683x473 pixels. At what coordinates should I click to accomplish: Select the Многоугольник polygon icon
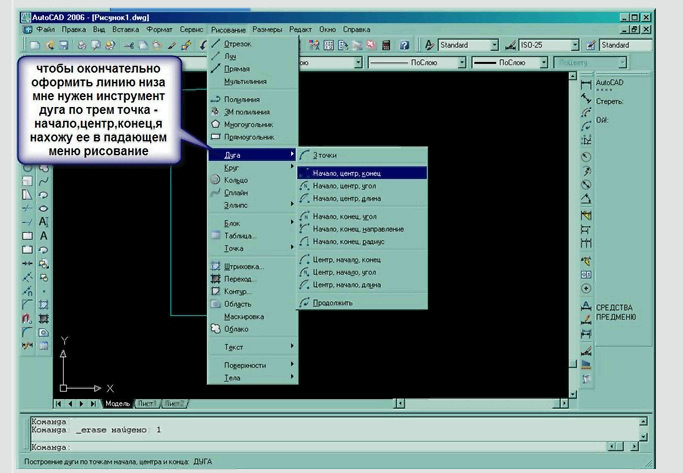[216, 125]
